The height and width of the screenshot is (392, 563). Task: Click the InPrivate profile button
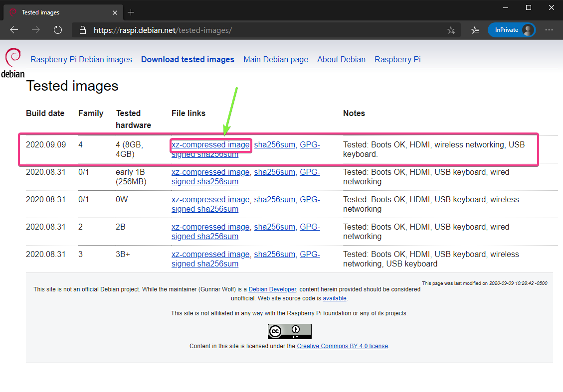(x=511, y=30)
